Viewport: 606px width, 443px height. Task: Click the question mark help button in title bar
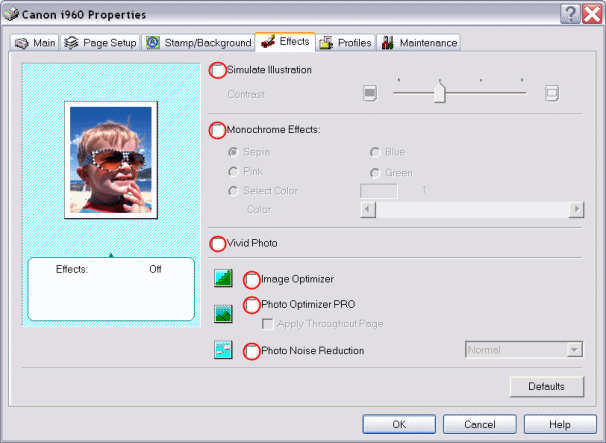570,14
